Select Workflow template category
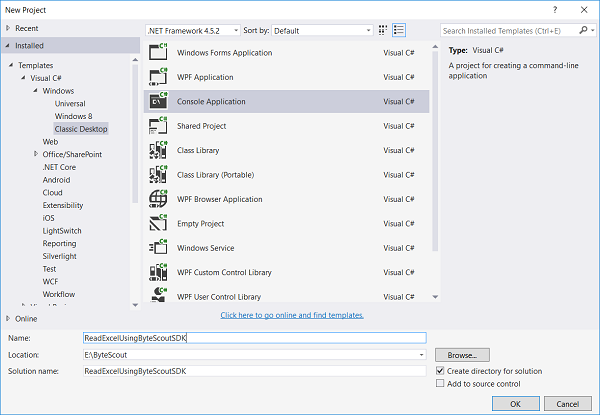Image resolution: width=600 pixels, height=415 pixels. (x=59, y=294)
